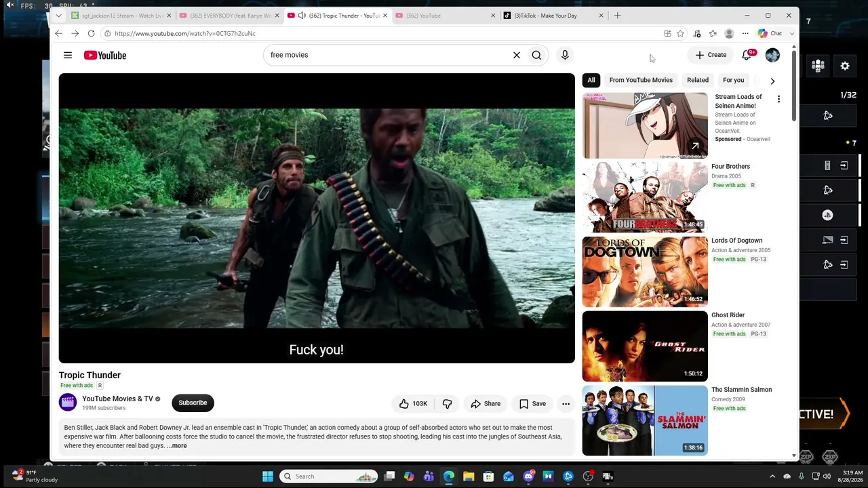Open the Ghost Rider movie thumbnail
The height and width of the screenshot is (488, 868).
pos(645,346)
